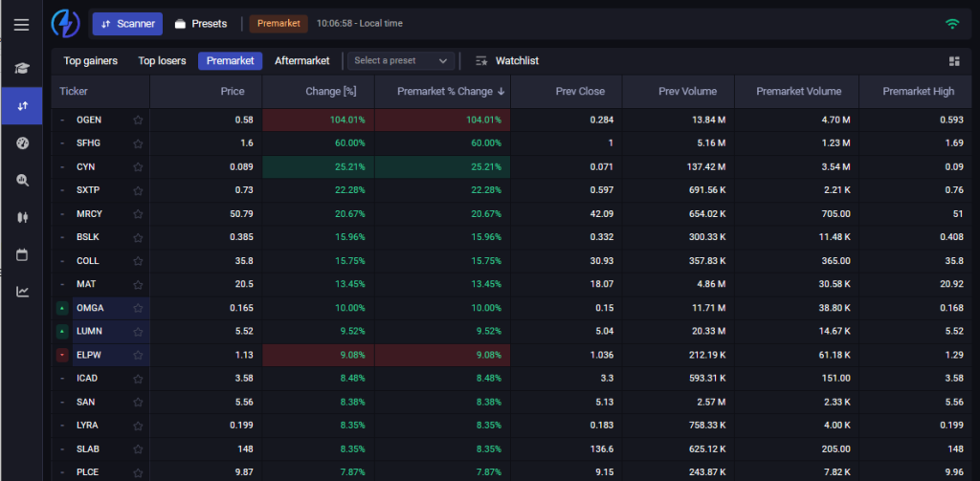980x481 pixels.
Task: Sort by the Change [%] column header
Action: (x=318, y=91)
